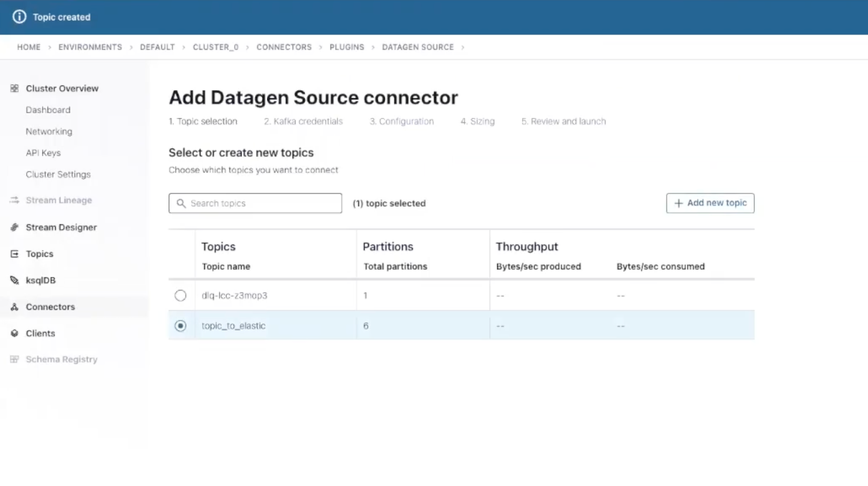Open Stream Designer in sidebar
The width and height of the screenshot is (868, 486).
coord(61,228)
